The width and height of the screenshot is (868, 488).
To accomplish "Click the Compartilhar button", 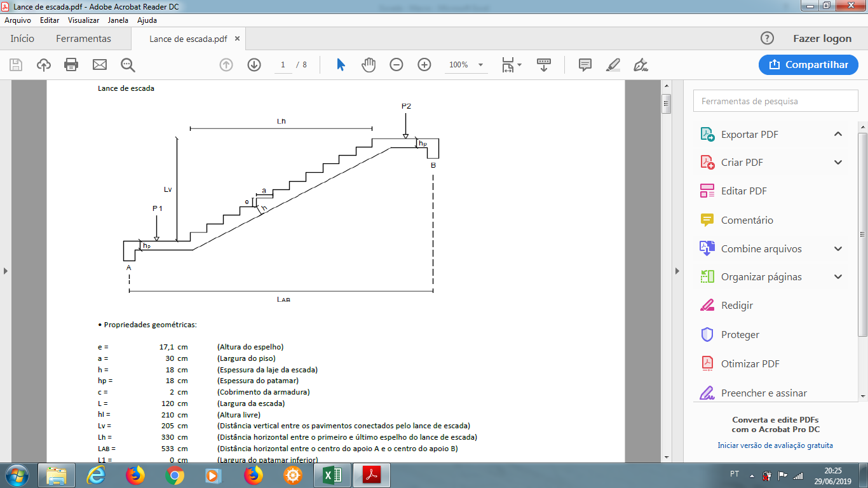I will (808, 64).
